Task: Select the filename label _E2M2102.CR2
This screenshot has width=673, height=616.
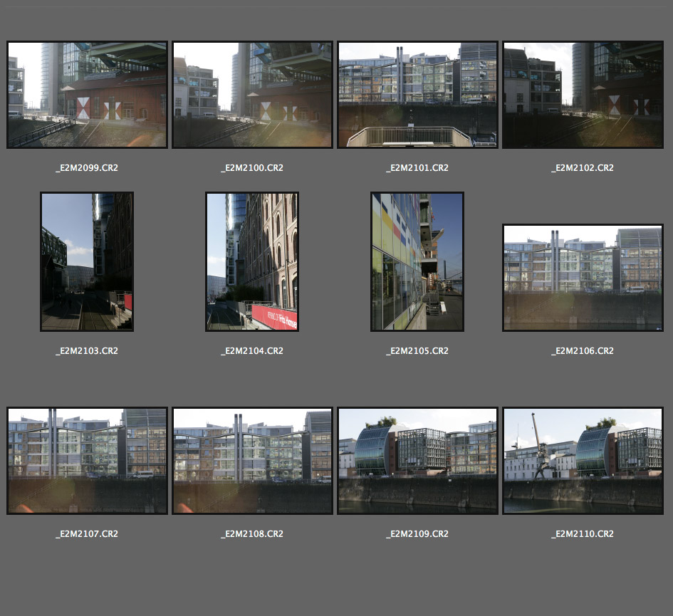Action: (583, 168)
